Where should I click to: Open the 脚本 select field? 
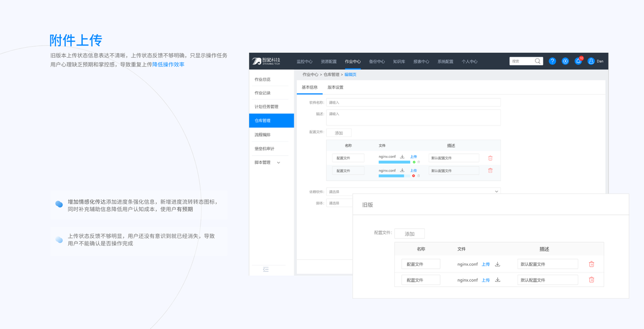coord(340,203)
